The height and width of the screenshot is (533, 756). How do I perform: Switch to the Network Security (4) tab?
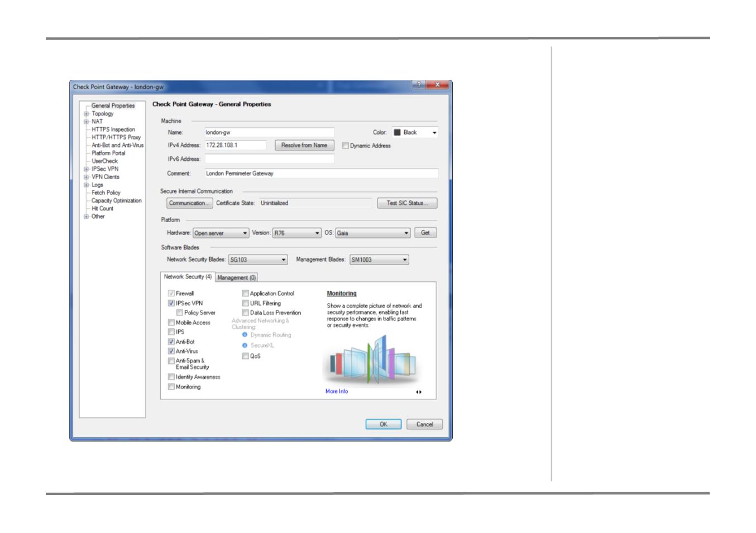(x=188, y=277)
